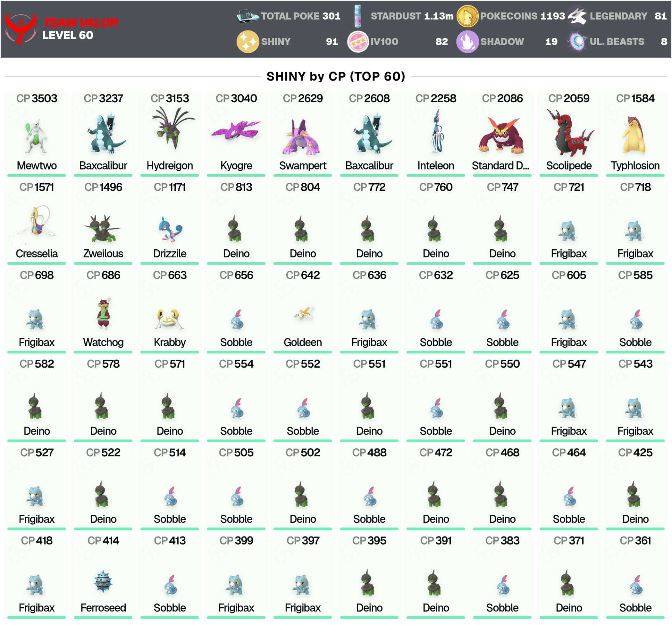Open the Frigibax card with CP 527
The width and height of the screenshot is (672, 625).
click(x=36, y=488)
